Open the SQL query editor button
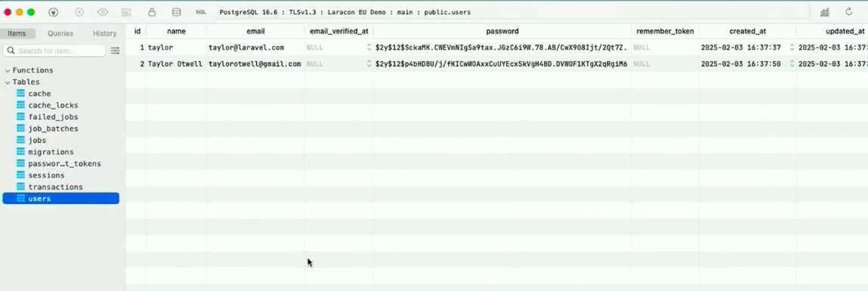This screenshot has width=868, height=291. coord(201,11)
